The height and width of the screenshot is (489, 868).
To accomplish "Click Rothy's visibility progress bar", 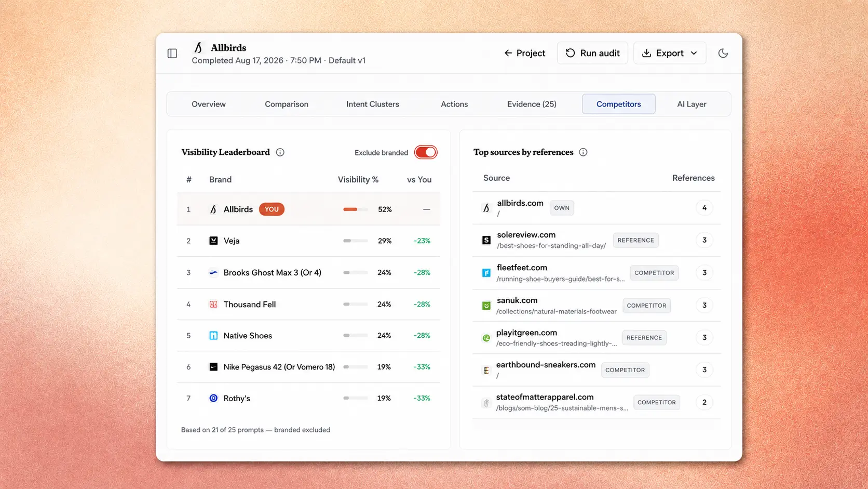I will coord(356,398).
